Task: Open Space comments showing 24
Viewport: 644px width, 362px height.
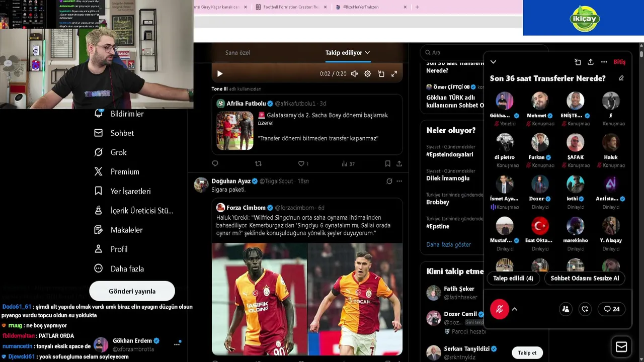Action: (612, 309)
